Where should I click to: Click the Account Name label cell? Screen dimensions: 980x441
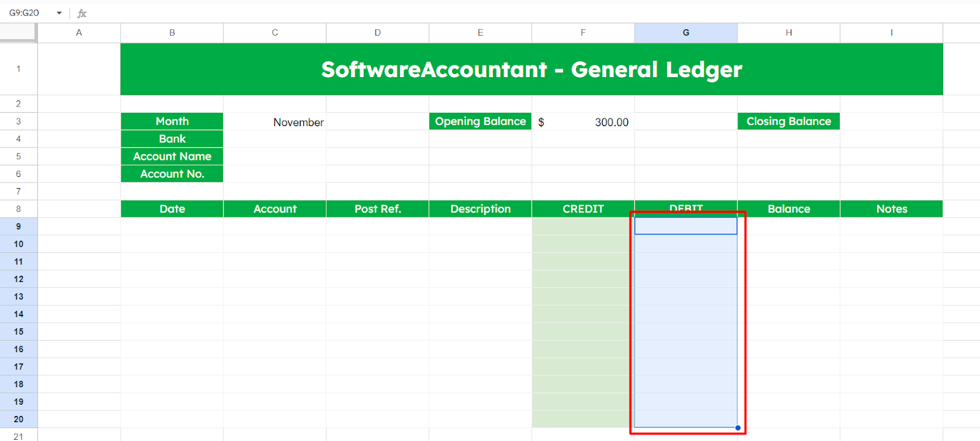[x=172, y=156]
